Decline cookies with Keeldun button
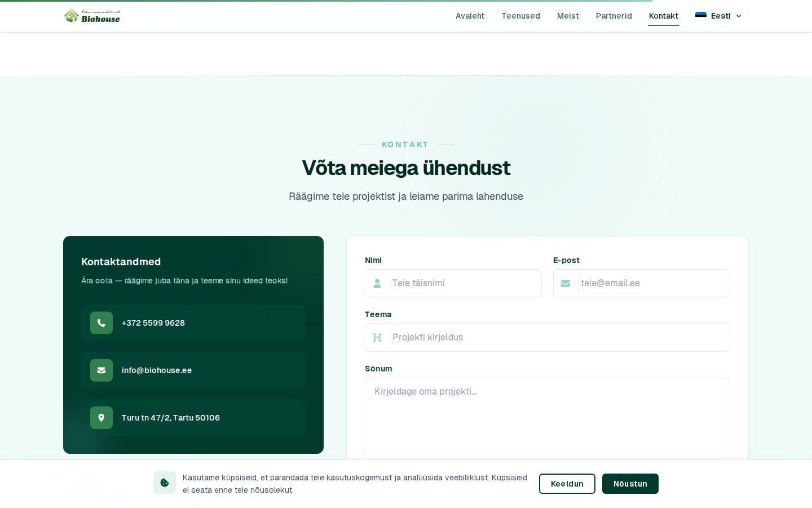 (567, 484)
